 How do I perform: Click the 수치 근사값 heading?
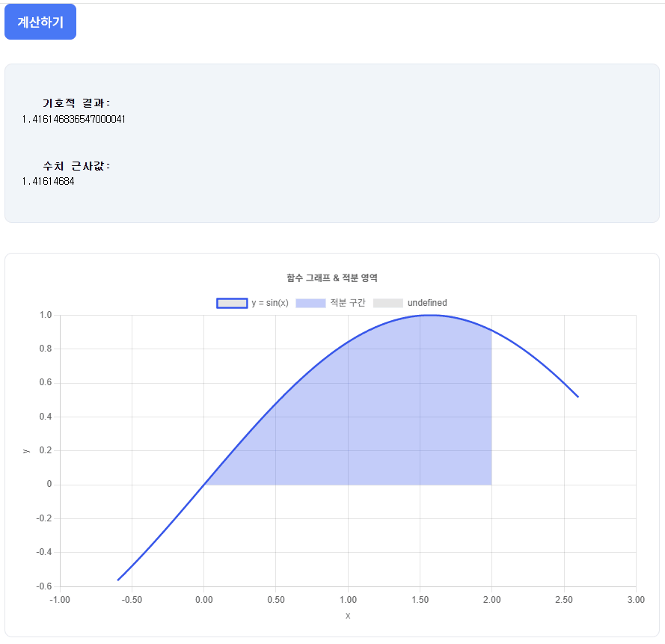tap(76, 166)
